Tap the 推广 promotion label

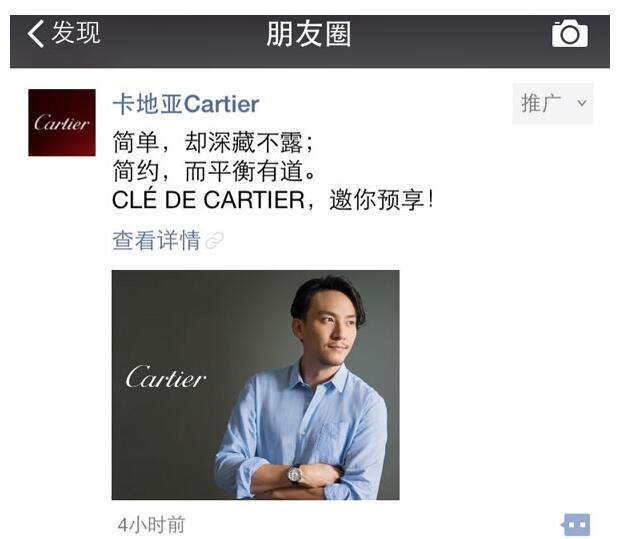(540, 103)
